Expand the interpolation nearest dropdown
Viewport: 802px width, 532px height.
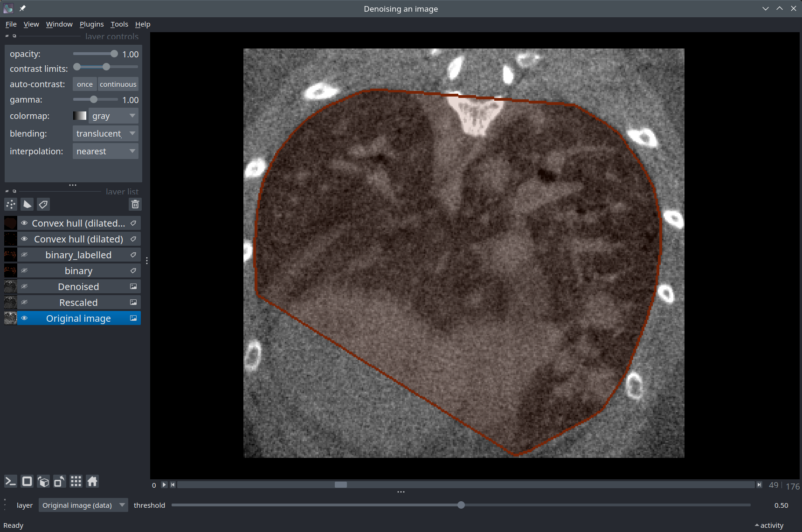[x=105, y=152]
